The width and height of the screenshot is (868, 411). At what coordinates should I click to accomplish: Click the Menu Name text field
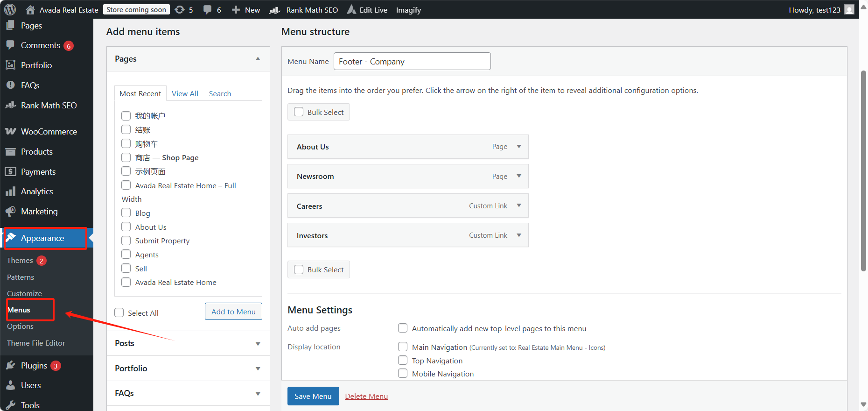click(412, 62)
